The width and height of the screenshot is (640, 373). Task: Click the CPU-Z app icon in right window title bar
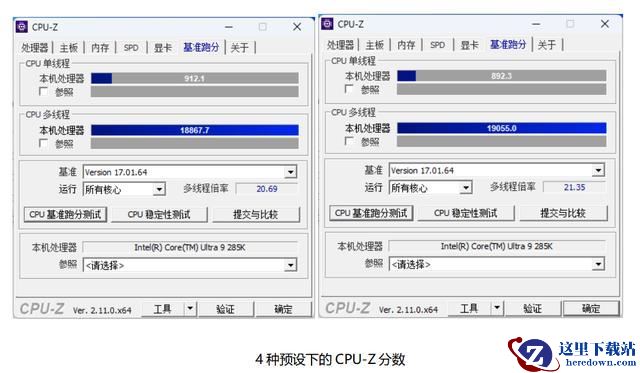tap(327, 24)
